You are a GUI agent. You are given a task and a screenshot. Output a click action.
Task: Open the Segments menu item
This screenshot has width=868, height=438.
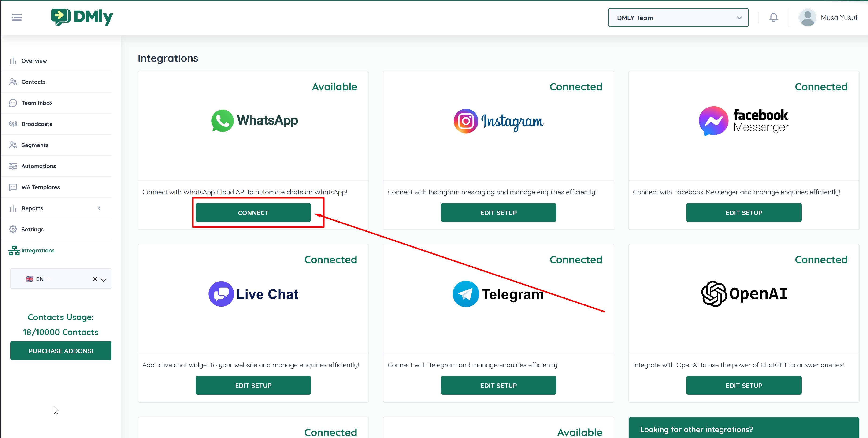(35, 145)
